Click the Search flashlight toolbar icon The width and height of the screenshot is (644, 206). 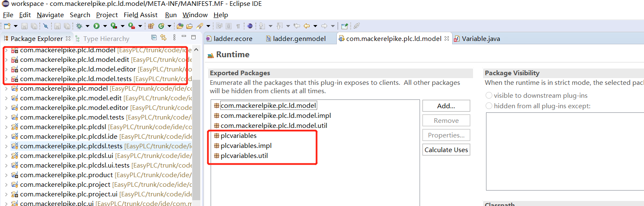[200, 26]
